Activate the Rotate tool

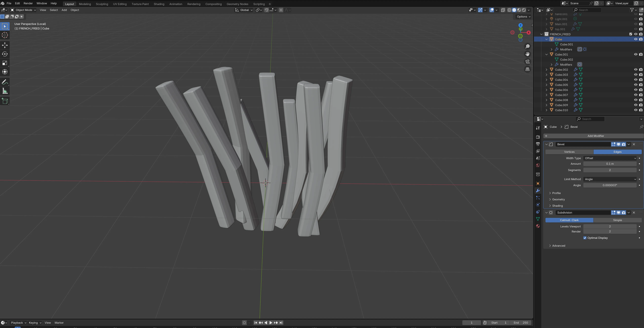click(5, 54)
